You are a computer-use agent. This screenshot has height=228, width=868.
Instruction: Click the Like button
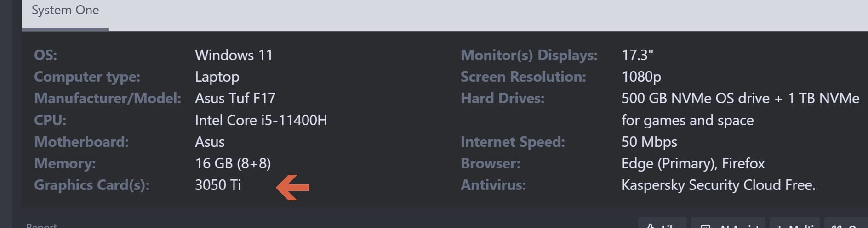pos(662,223)
